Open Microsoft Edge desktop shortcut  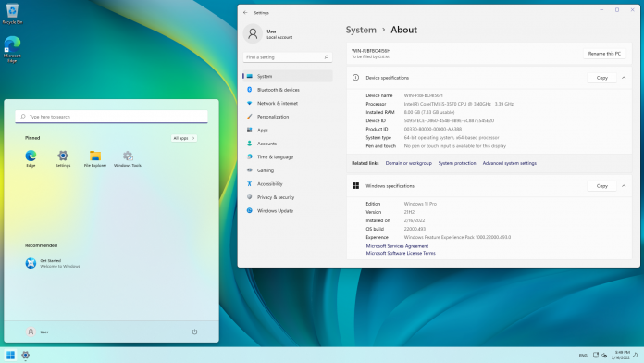pos(12,49)
